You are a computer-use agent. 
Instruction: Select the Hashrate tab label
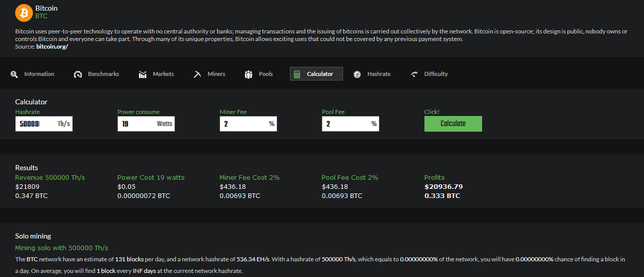(x=379, y=74)
